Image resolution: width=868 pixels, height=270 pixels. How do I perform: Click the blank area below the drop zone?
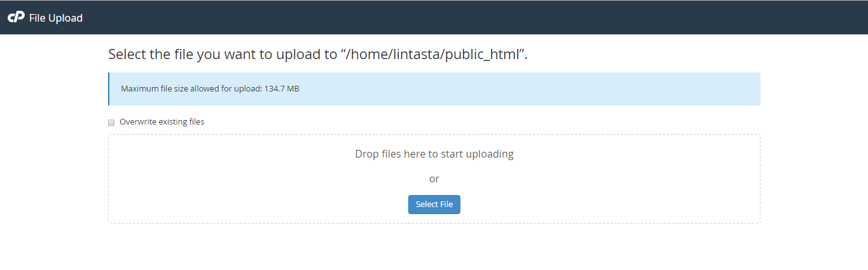pos(434,248)
